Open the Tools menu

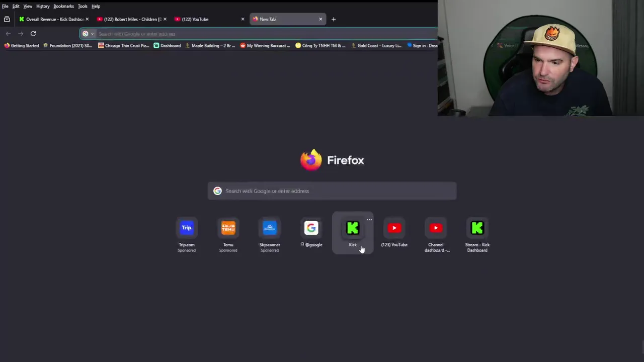pos(83,6)
